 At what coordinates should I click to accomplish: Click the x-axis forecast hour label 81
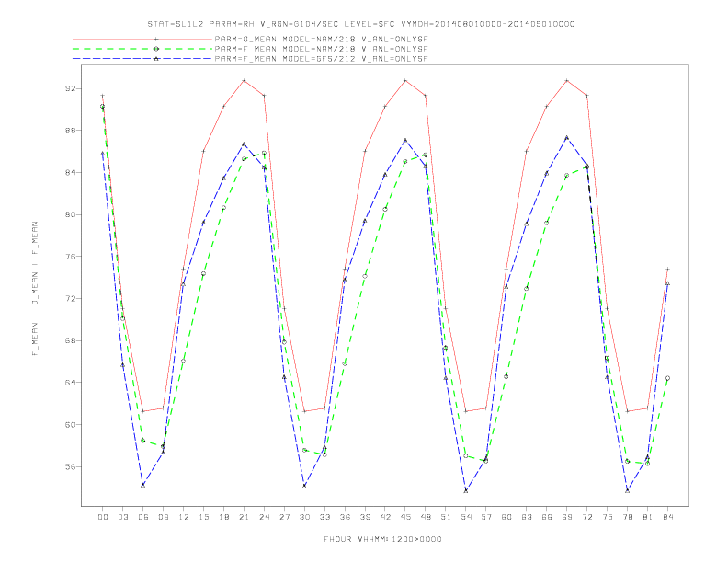648,517
